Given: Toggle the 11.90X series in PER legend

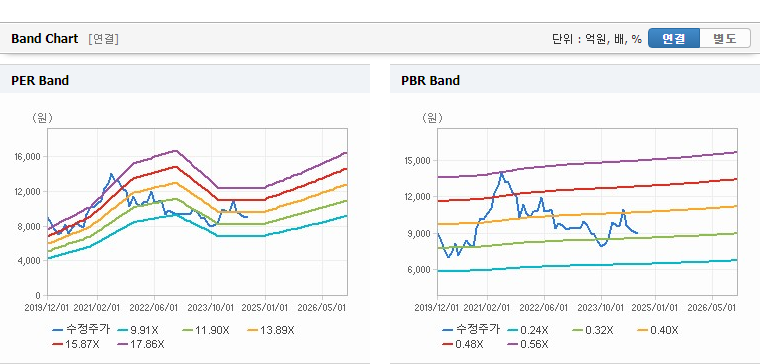Looking at the screenshot, I should coord(205,330).
